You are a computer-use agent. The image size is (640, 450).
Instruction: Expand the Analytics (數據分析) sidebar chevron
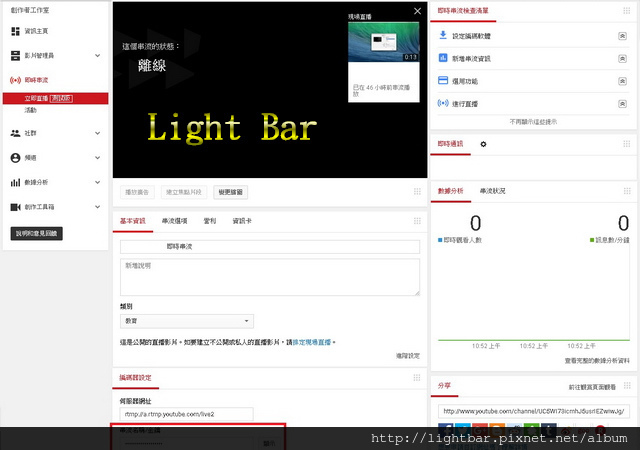98,183
